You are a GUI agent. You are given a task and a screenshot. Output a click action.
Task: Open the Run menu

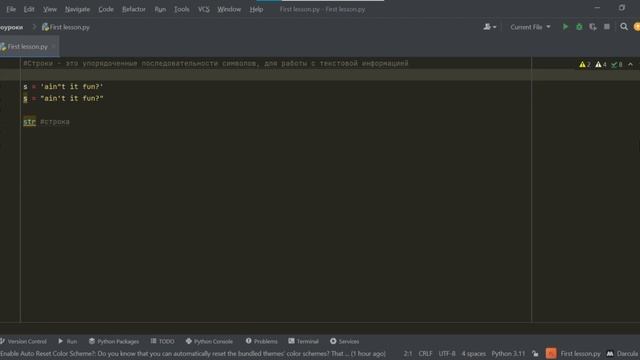pos(160,9)
